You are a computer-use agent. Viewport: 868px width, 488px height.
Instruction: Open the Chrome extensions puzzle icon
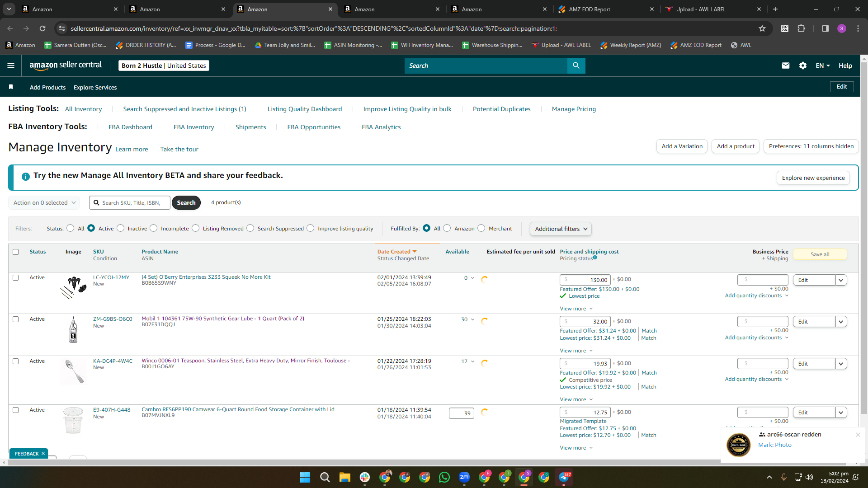(x=801, y=28)
